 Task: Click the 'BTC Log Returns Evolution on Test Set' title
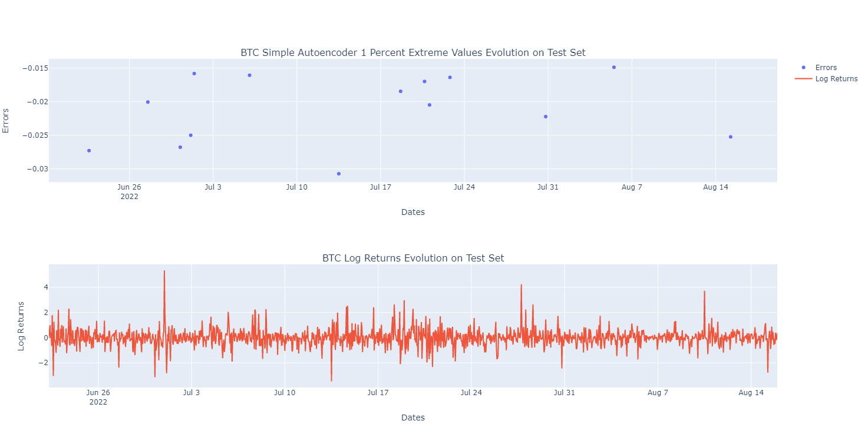point(413,258)
